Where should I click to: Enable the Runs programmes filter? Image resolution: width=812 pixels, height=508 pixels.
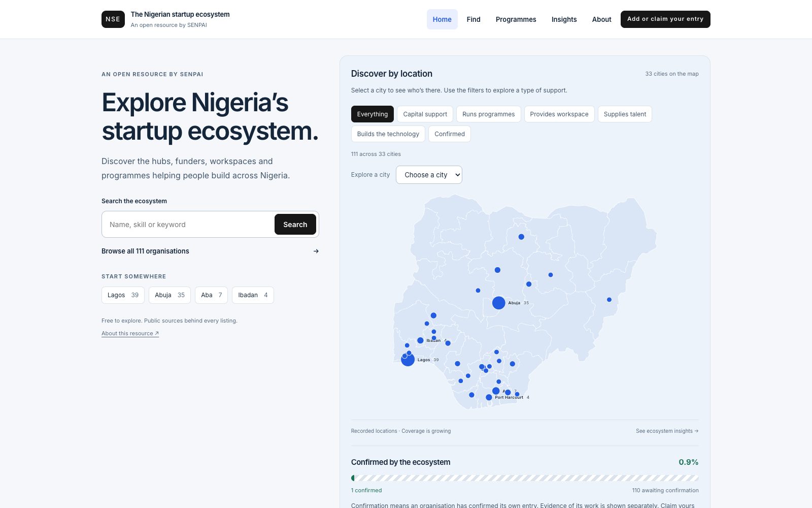pyautogui.click(x=488, y=114)
